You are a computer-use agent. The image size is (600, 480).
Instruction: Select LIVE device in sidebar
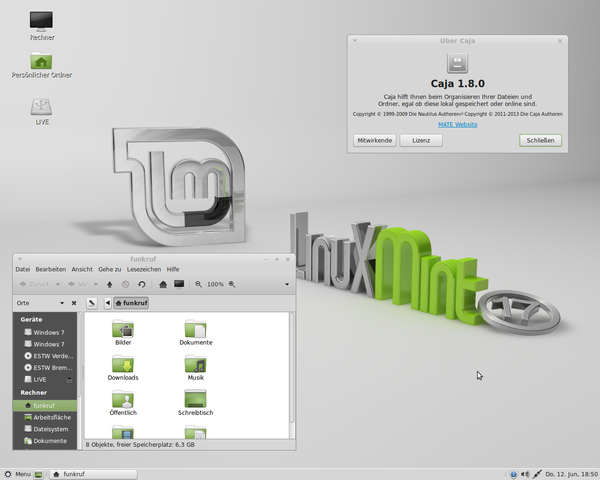pos(40,380)
